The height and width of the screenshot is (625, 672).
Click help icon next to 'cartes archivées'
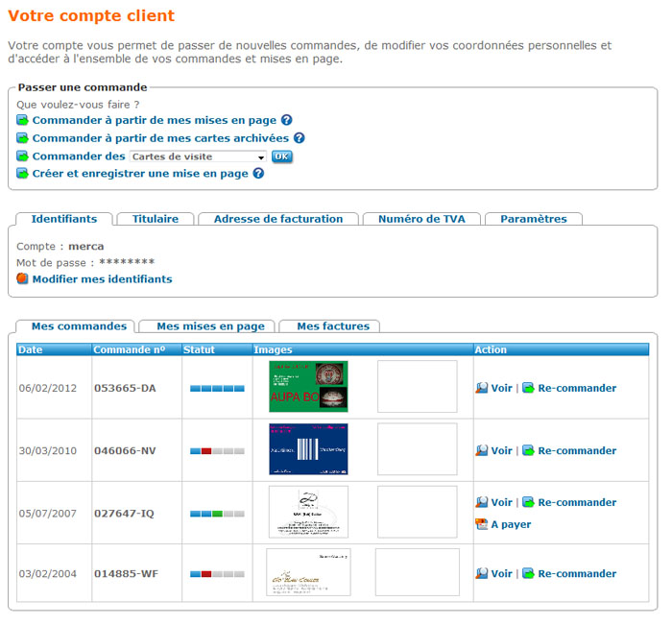click(x=299, y=138)
